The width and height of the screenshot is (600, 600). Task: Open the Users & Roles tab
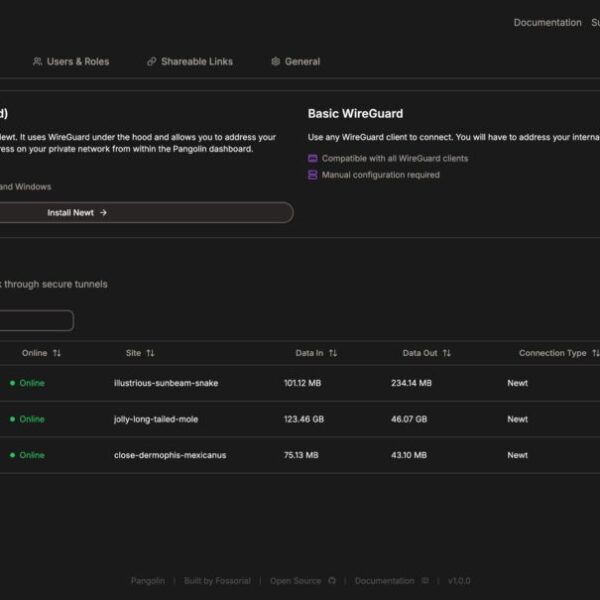coord(71,62)
